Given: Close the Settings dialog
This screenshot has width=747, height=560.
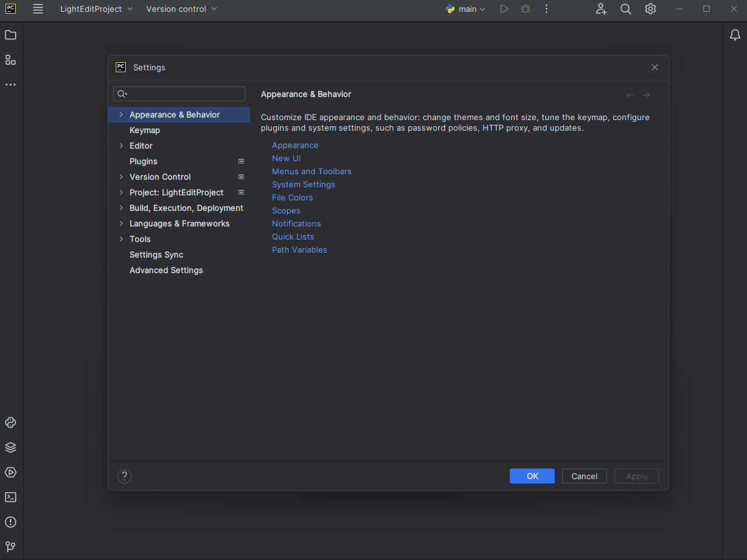Looking at the screenshot, I should 655,67.
